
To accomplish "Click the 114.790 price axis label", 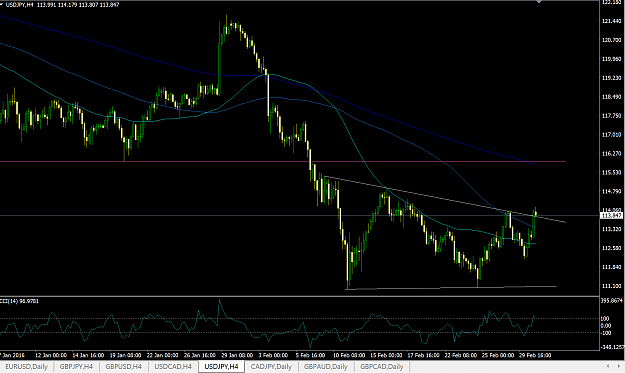I will click(611, 191).
